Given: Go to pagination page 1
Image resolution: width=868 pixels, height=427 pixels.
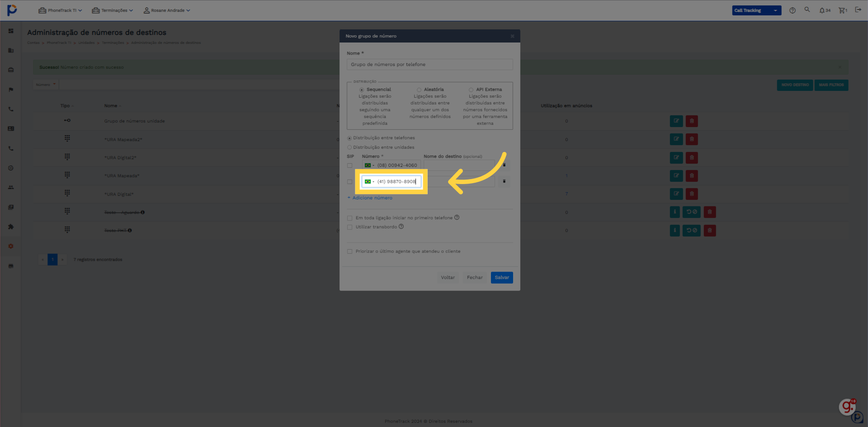Looking at the screenshot, I should click(x=52, y=260).
